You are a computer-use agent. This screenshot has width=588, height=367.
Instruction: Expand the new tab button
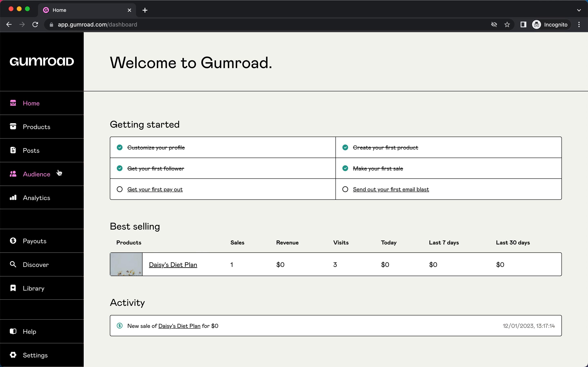point(145,10)
